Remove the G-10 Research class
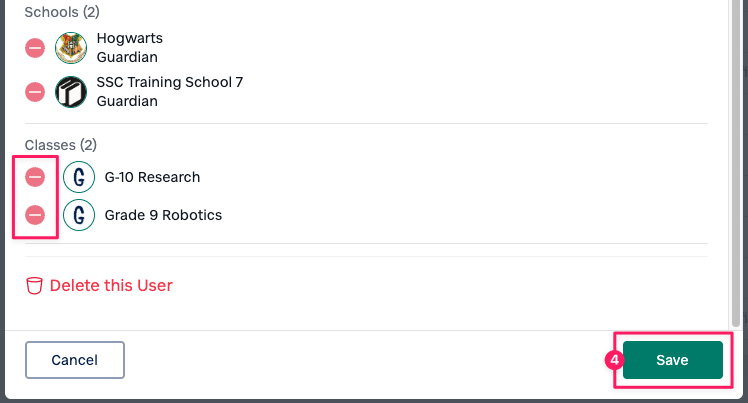 35,177
